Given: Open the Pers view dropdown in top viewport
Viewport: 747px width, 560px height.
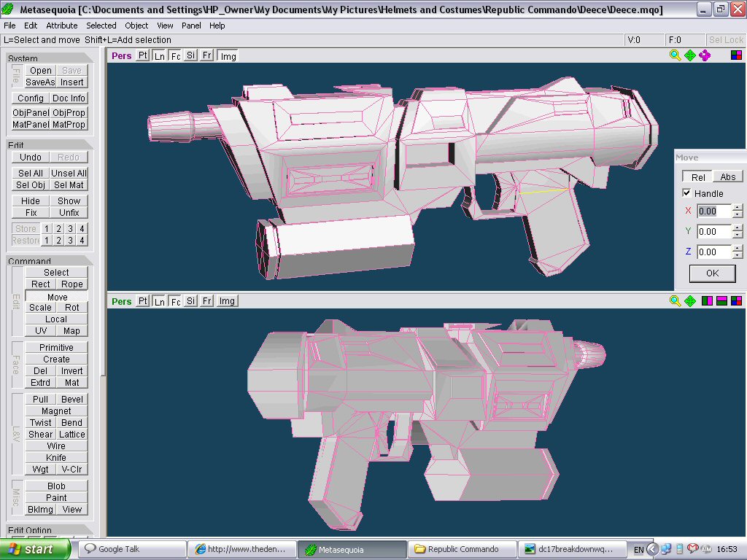Looking at the screenshot, I should coord(122,55).
